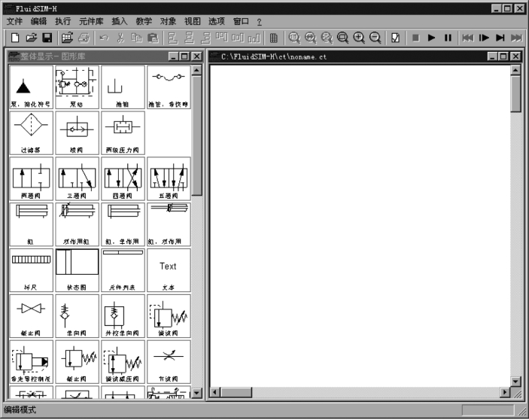
Task: Select the 两级压力阀 component
Action: point(123,133)
